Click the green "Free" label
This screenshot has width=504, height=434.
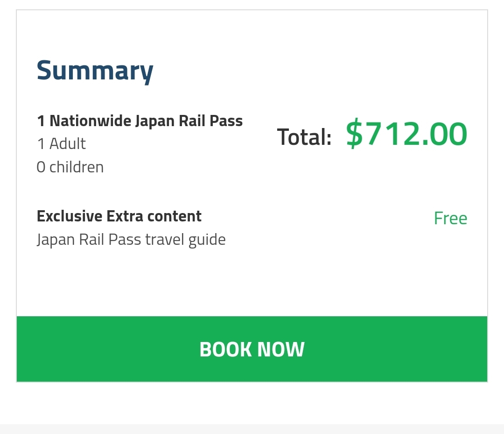[x=450, y=218]
